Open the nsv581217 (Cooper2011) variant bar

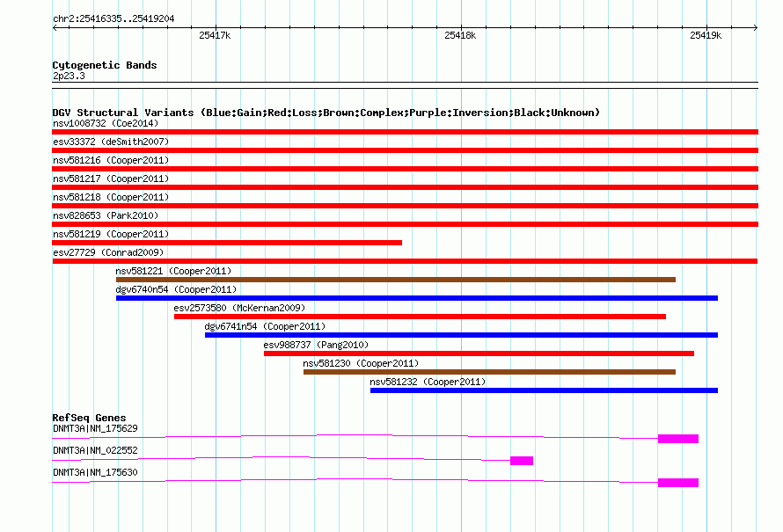[405, 187]
